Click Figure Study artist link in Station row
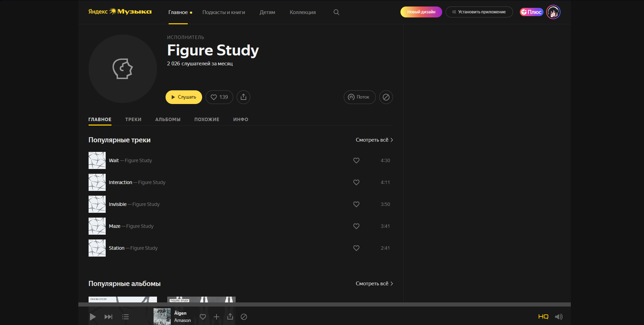 144,248
